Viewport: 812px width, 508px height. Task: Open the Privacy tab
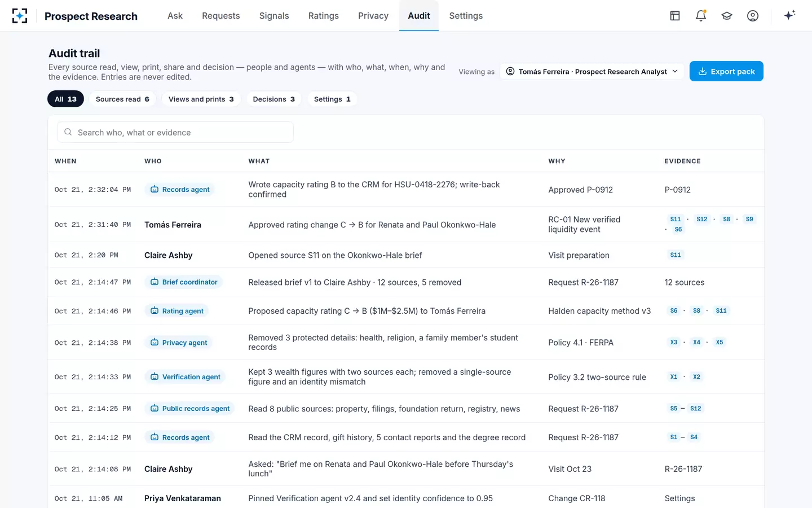373,16
